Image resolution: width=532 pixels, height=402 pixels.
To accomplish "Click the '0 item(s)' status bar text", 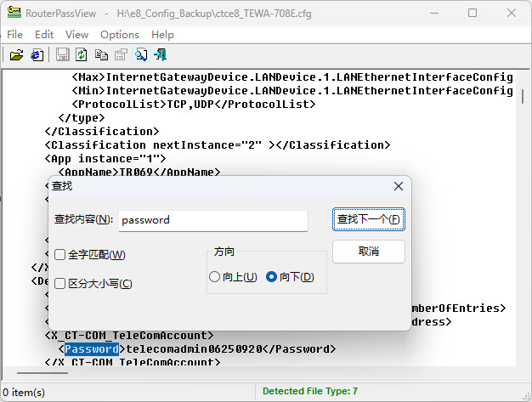I will click(24, 392).
